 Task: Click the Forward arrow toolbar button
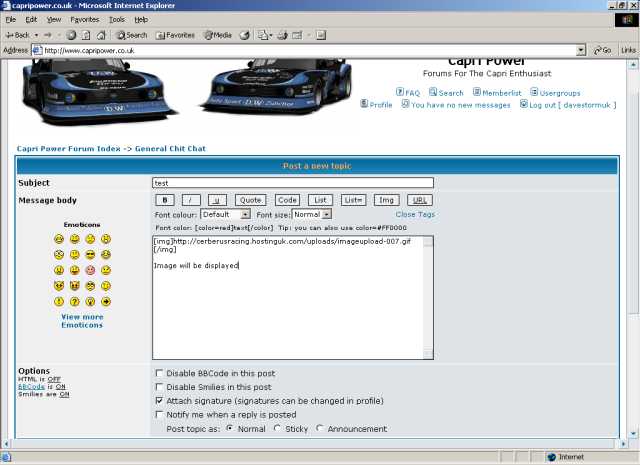(48, 35)
